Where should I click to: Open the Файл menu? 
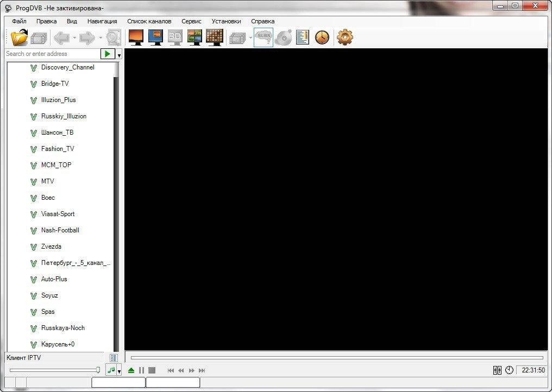(19, 21)
